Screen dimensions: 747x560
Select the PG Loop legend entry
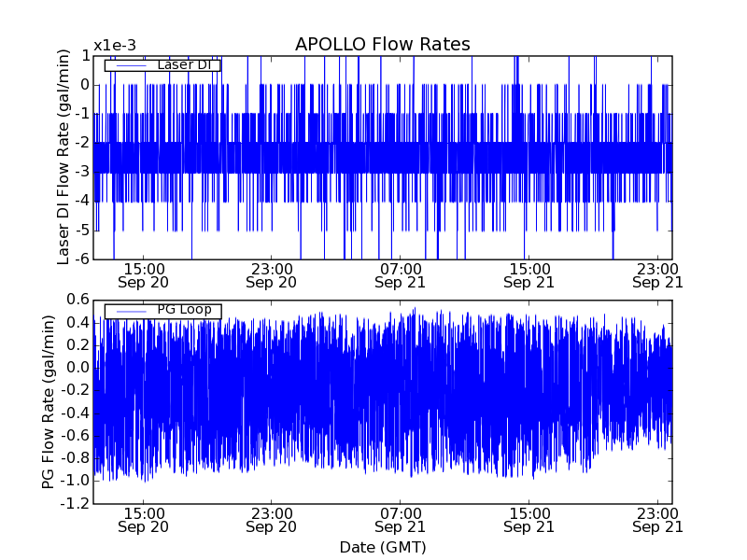(x=162, y=312)
